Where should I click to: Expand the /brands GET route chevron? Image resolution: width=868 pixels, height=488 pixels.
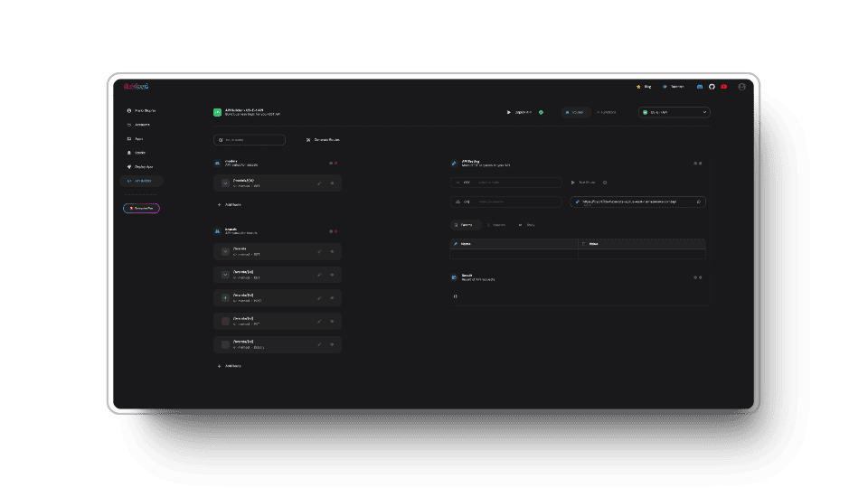point(225,252)
